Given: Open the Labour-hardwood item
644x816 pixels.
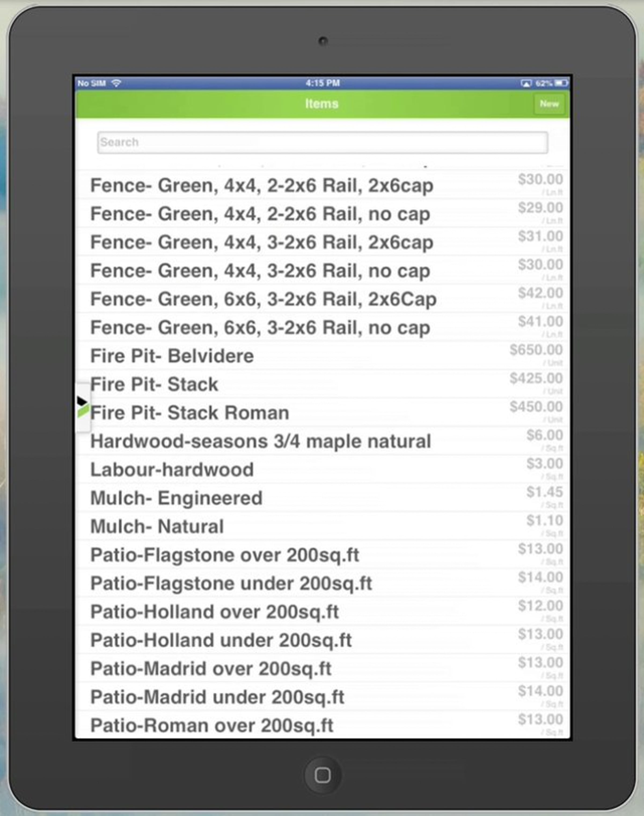Looking at the screenshot, I should coord(172,470).
